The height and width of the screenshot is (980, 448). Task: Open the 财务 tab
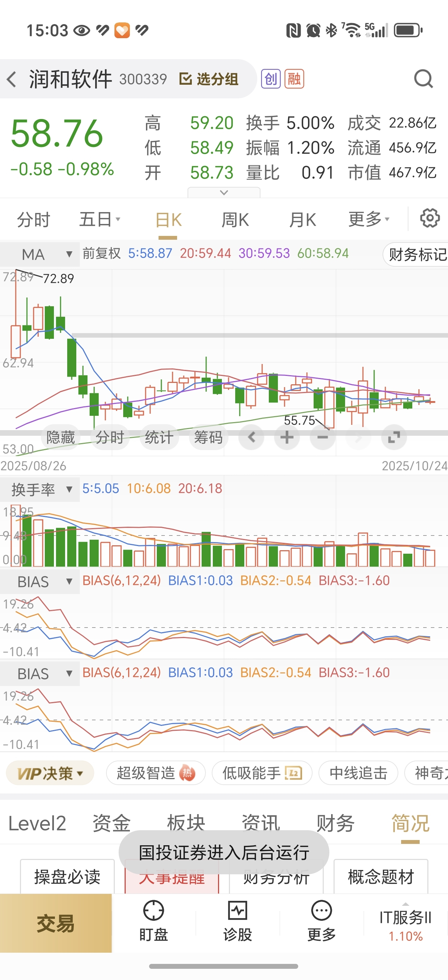click(x=335, y=823)
